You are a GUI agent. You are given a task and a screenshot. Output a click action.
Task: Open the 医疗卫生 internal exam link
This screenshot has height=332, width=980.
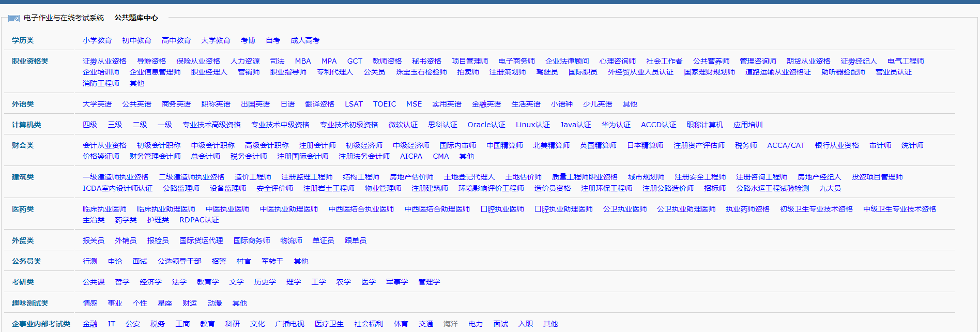(329, 324)
